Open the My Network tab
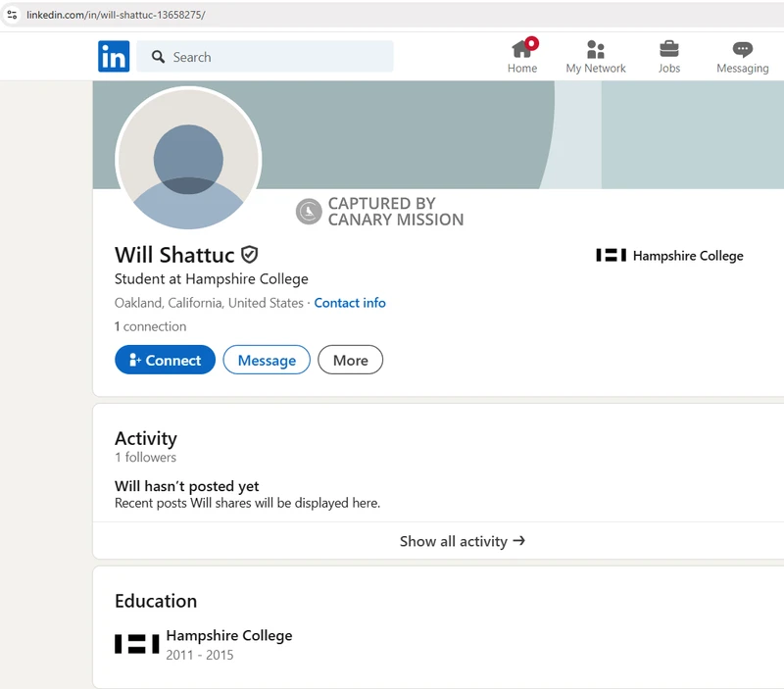784x689 pixels. tap(596, 56)
